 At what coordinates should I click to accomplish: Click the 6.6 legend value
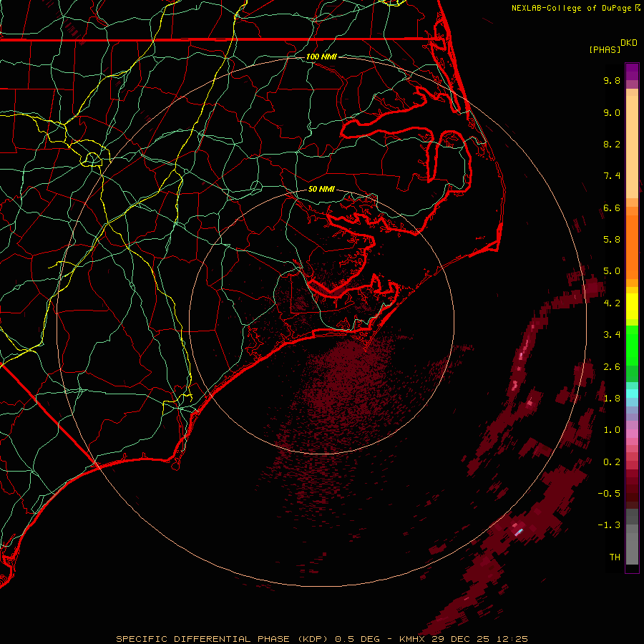[x=612, y=208]
